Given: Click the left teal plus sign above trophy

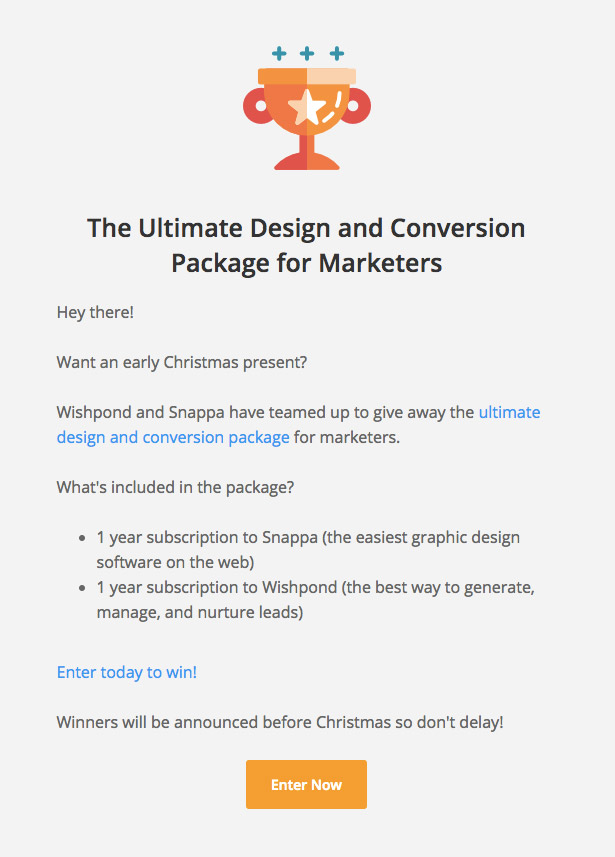Looking at the screenshot, I should coord(279,54).
